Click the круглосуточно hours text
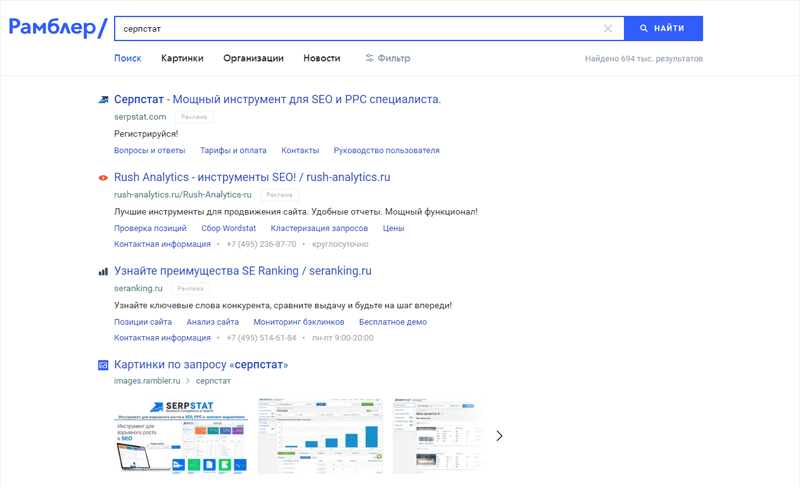 tap(340, 244)
